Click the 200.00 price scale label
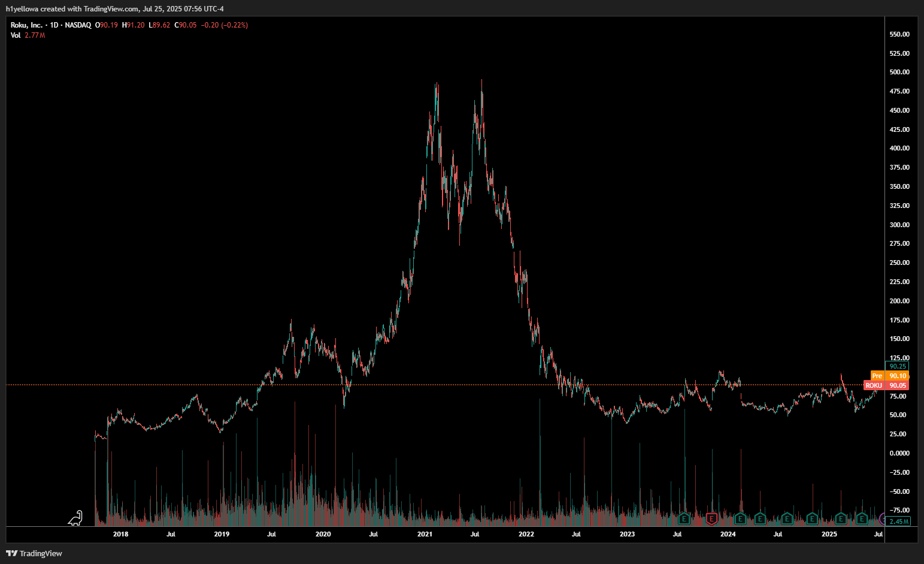The image size is (924, 564). point(899,301)
